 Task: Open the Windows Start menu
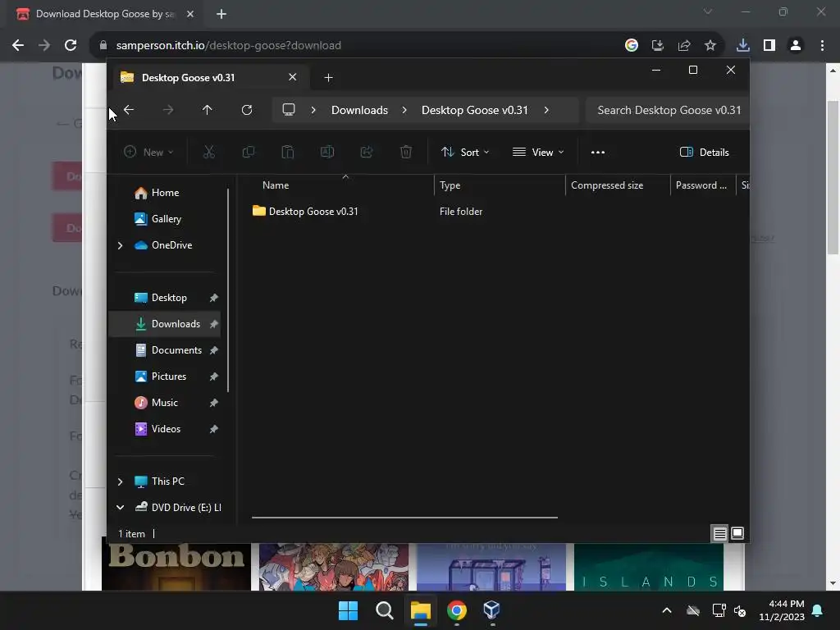coord(348,610)
